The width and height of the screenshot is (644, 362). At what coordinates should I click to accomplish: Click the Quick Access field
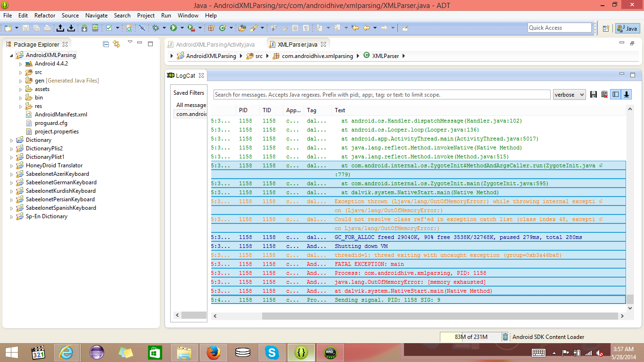pyautogui.click(x=560, y=28)
